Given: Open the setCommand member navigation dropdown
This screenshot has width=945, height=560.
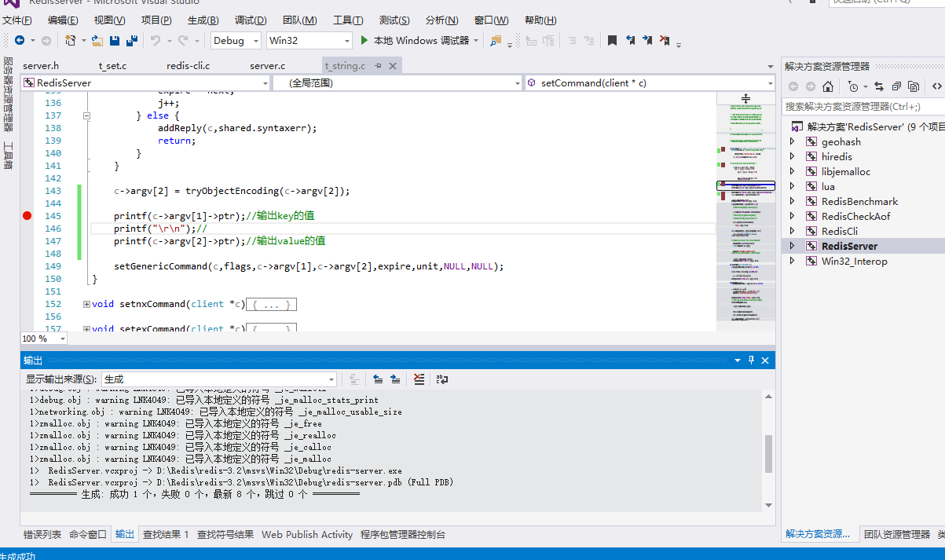Looking at the screenshot, I should (x=650, y=82).
